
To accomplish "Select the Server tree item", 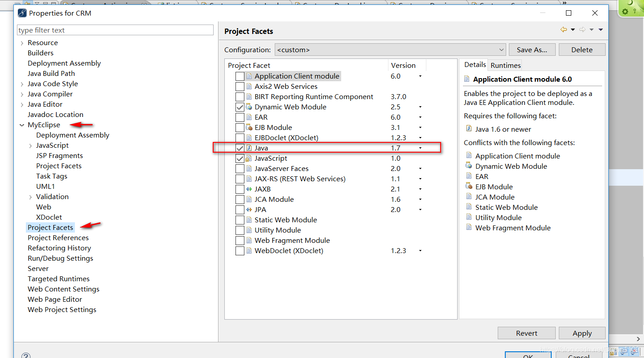I will (38, 269).
